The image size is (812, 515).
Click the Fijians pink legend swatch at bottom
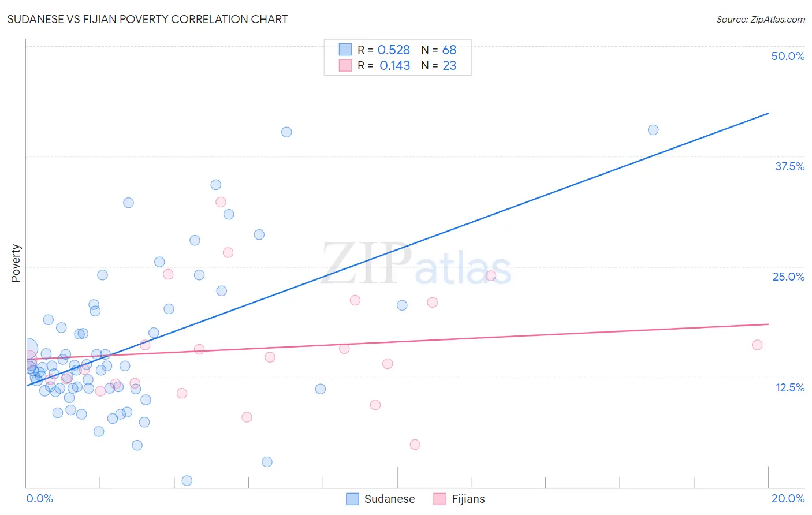click(440, 499)
